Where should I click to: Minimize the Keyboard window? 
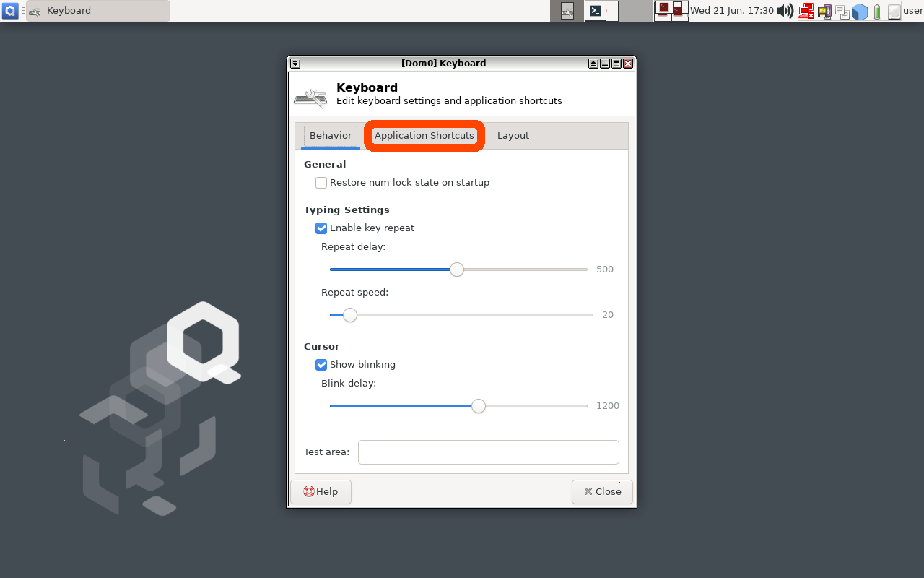605,64
